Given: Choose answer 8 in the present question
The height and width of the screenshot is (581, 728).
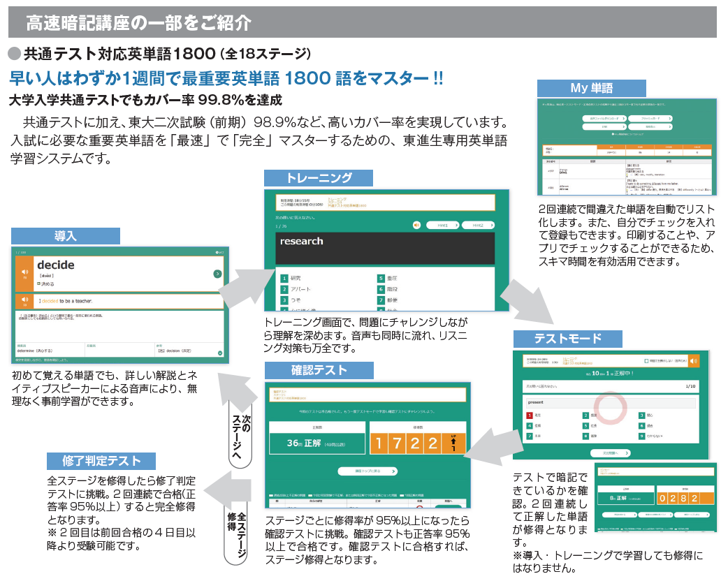Looking at the screenshot, I should tap(590, 436).
